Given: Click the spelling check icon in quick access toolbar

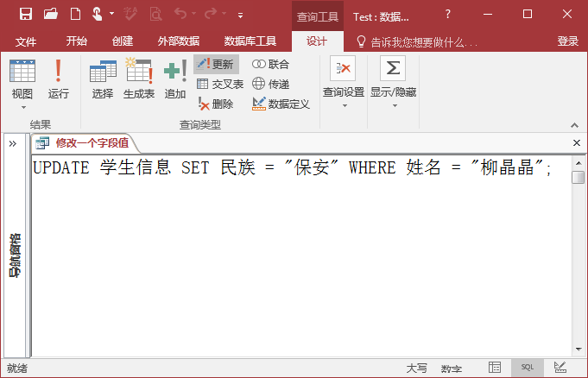Looking at the screenshot, I should (x=130, y=15).
